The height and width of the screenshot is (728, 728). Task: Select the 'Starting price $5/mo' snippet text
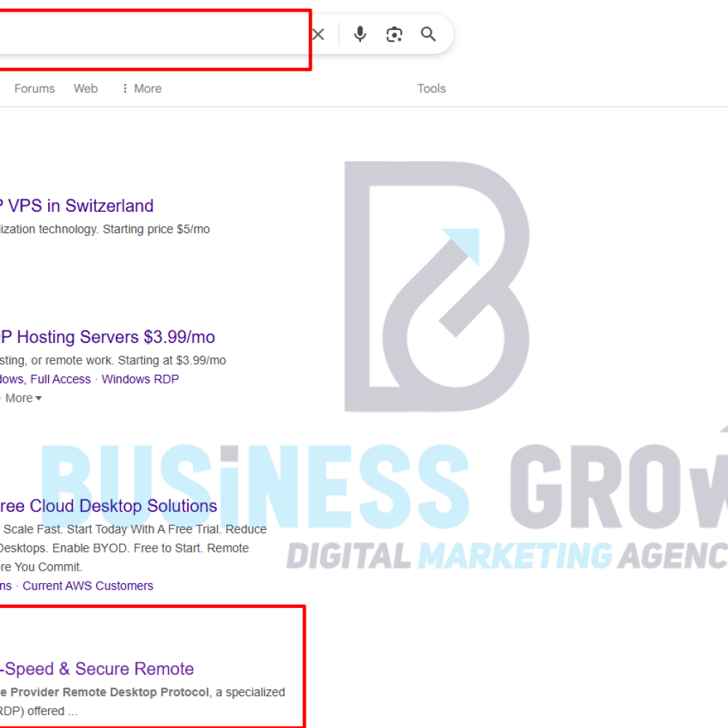[x=156, y=229]
